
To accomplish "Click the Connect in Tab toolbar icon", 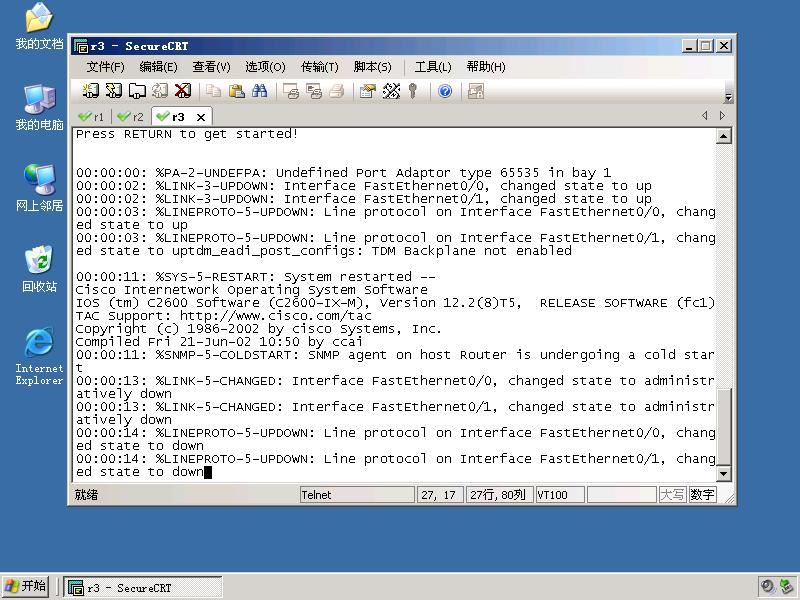I will (x=136, y=91).
